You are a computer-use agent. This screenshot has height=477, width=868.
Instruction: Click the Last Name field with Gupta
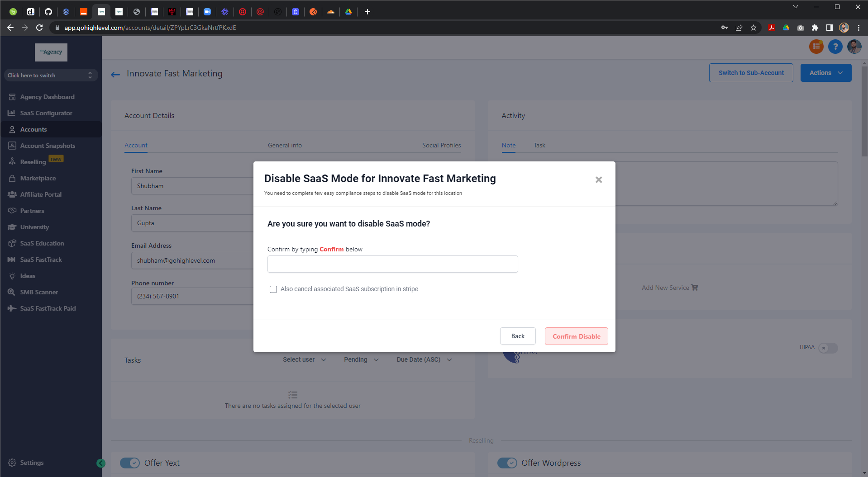coord(192,223)
